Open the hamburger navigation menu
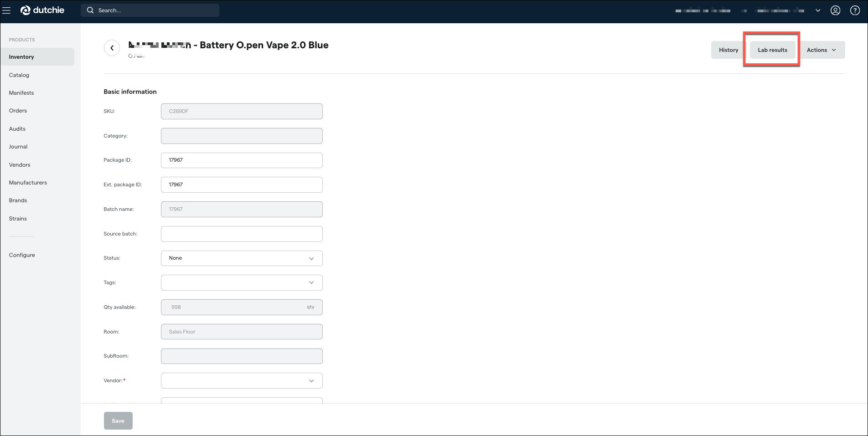Image resolution: width=868 pixels, height=436 pixels. (x=6, y=10)
